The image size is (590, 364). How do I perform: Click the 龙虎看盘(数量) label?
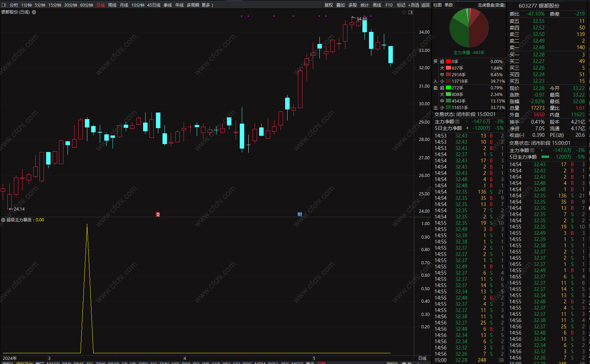[491, 5]
